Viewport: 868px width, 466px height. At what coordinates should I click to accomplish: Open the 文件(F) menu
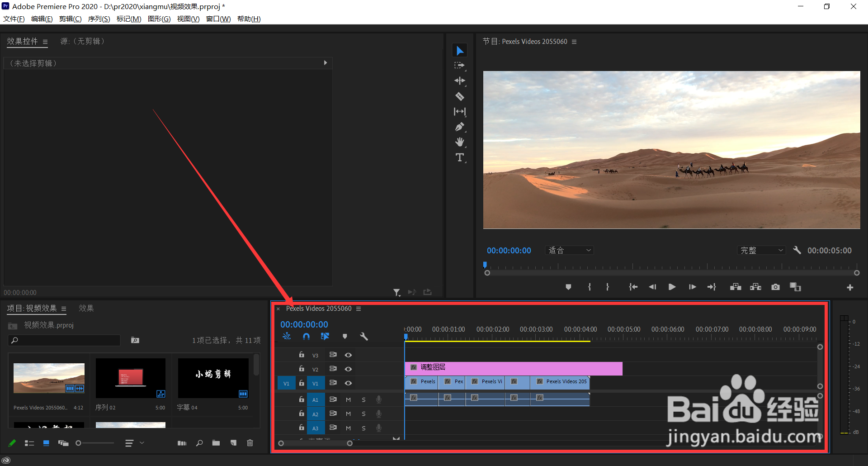(14, 19)
